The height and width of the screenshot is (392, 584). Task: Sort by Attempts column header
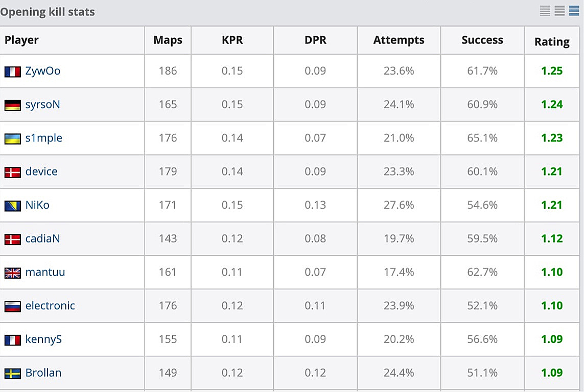399,40
